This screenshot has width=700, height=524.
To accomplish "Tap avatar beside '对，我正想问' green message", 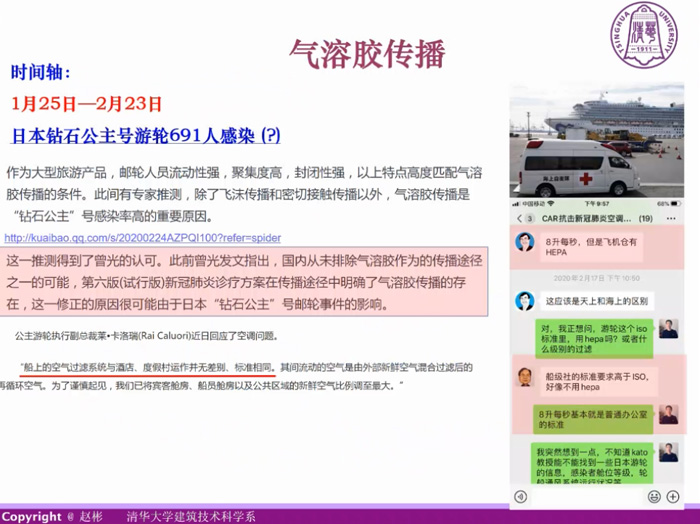I will (x=668, y=329).
